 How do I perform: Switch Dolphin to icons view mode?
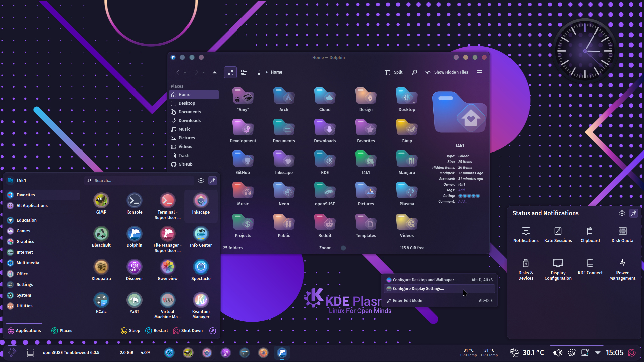coord(230,72)
